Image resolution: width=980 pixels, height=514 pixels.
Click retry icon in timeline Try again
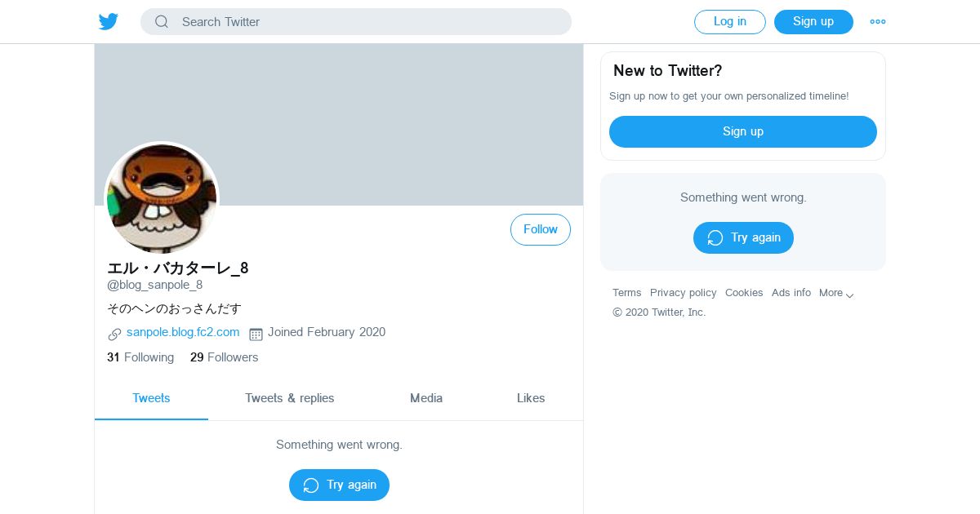[311, 485]
